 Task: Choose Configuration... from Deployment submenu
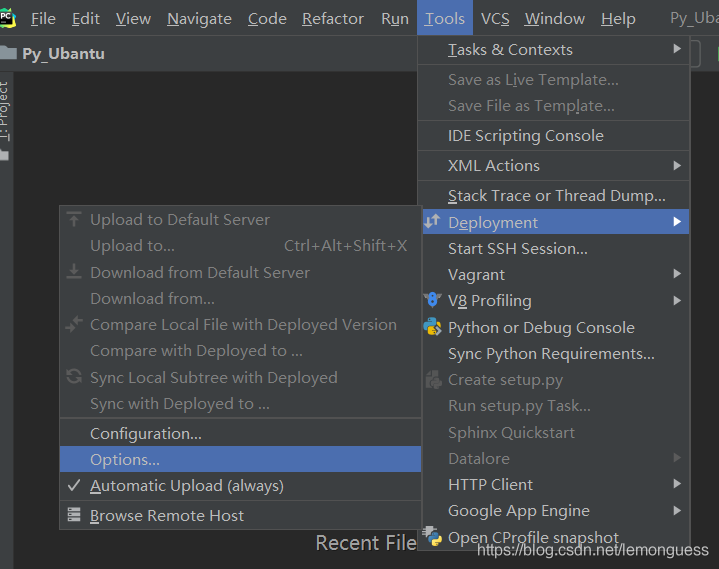[146, 433]
